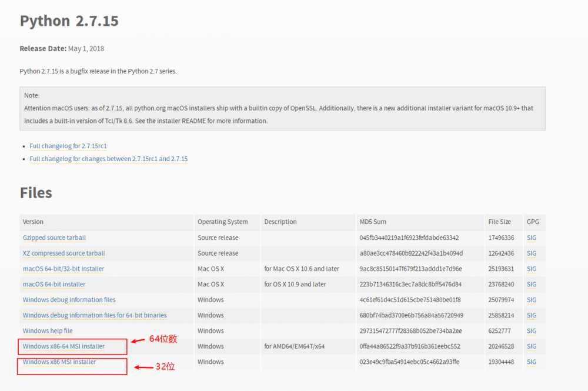Open Full changelog for 2.7.15rc1 link
Screen dimensions: 588x391
click(x=68, y=146)
